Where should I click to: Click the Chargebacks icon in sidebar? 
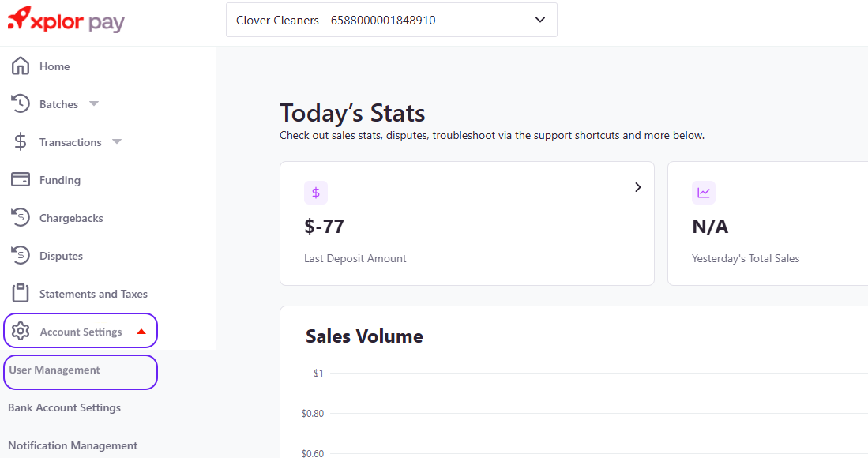click(21, 218)
